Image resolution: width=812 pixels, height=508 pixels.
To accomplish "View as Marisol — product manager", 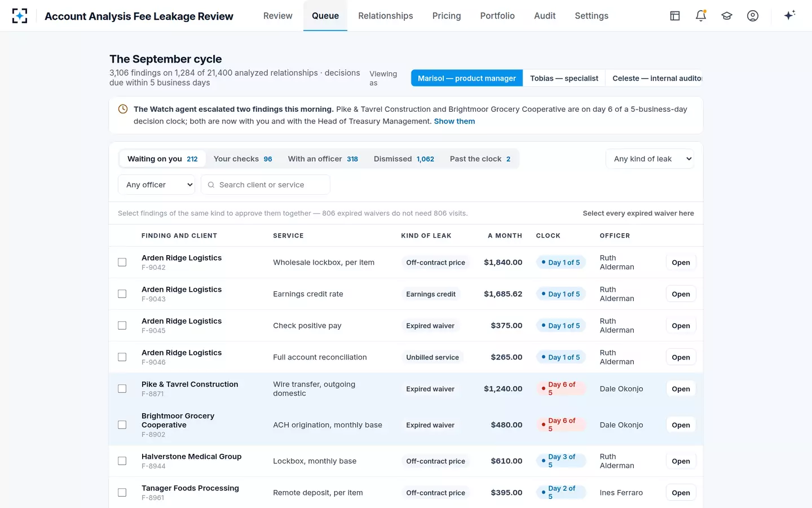I will 467,78.
